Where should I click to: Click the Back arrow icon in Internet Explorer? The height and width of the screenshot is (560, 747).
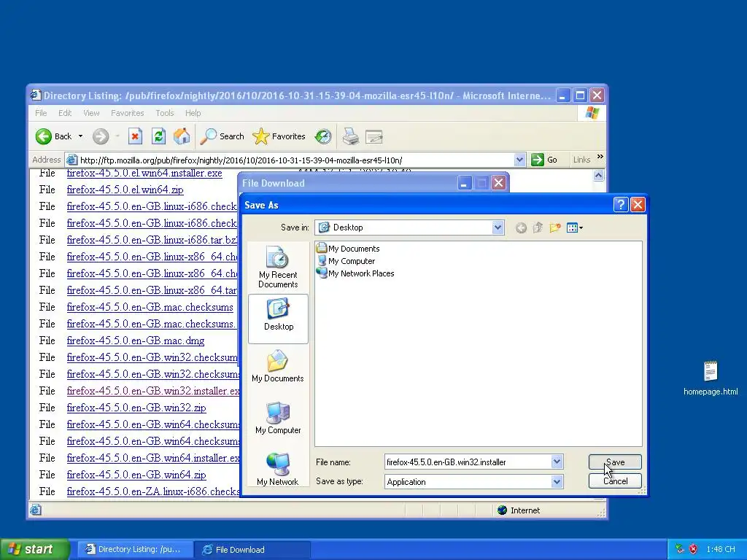tap(43, 136)
